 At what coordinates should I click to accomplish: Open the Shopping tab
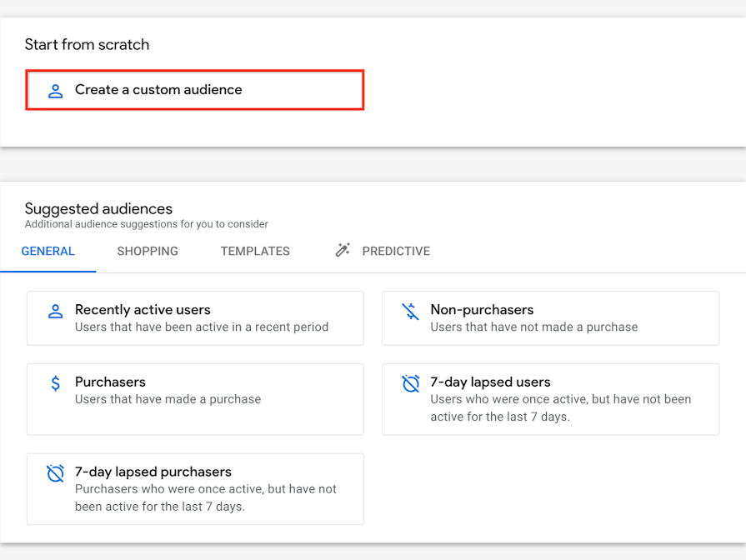148,251
